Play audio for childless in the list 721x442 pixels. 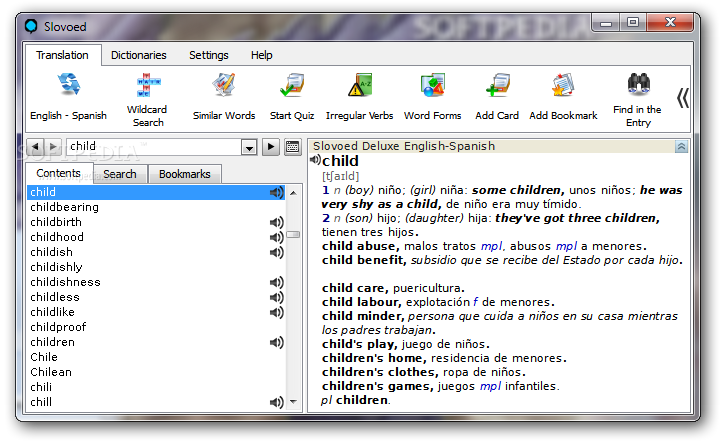coord(276,298)
